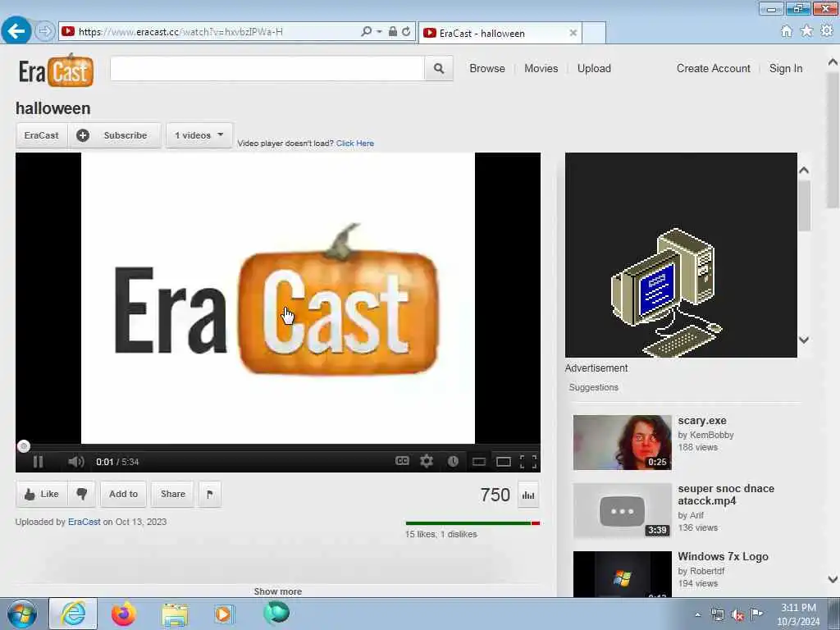Image resolution: width=840 pixels, height=630 pixels.
Task: Click the watch later clock icon
Action: pyautogui.click(x=453, y=461)
